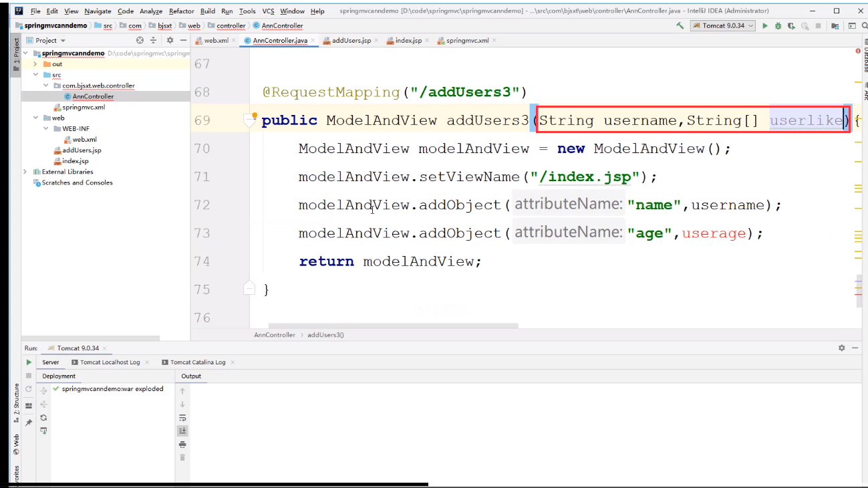Image resolution: width=868 pixels, height=488 pixels.
Task: Click the Run panel stop square icon
Action: tap(29, 376)
